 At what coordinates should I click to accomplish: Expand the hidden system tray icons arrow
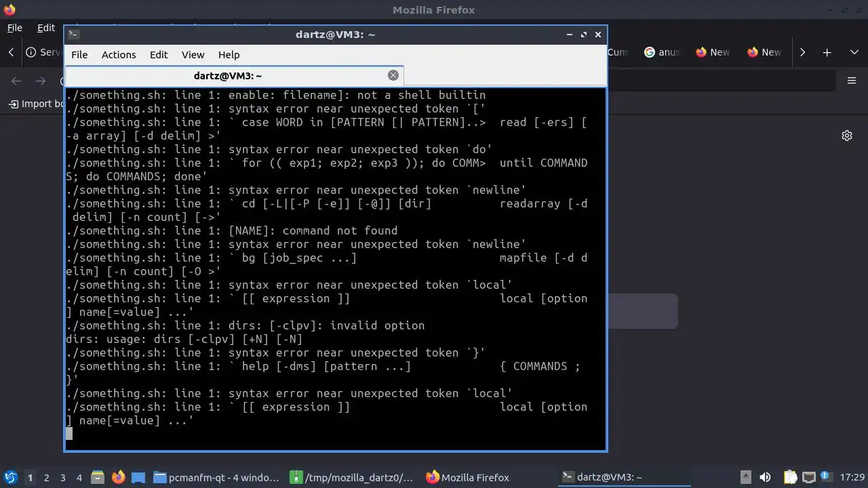point(745,477)
